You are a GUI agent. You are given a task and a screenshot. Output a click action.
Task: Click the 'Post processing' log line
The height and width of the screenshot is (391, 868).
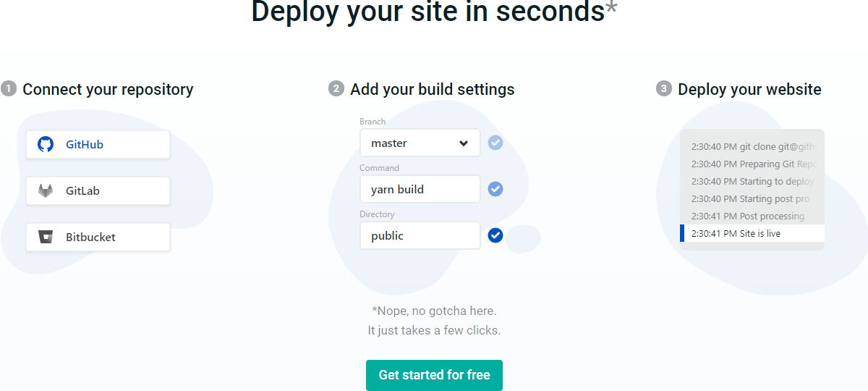[x=748, y=216]
